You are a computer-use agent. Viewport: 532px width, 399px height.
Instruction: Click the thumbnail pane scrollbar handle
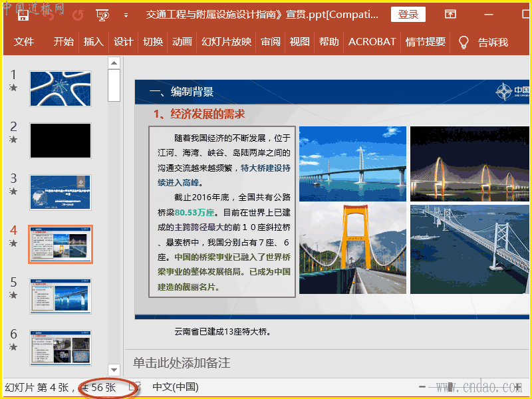tap(114, 85)
